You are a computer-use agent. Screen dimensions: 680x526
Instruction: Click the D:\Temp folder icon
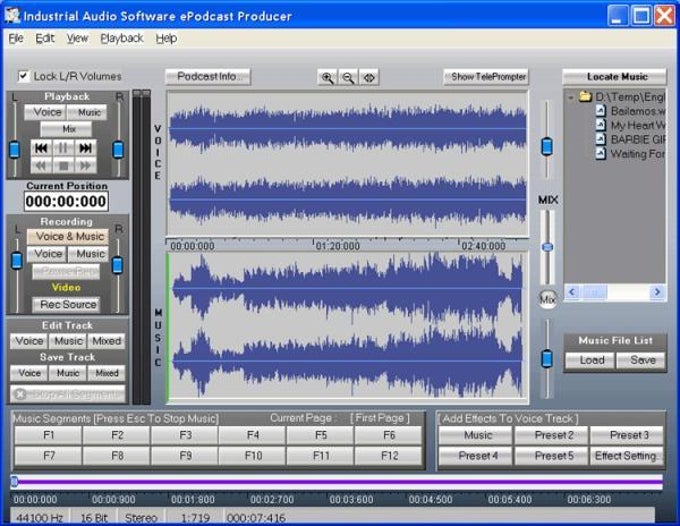(585, 96)
